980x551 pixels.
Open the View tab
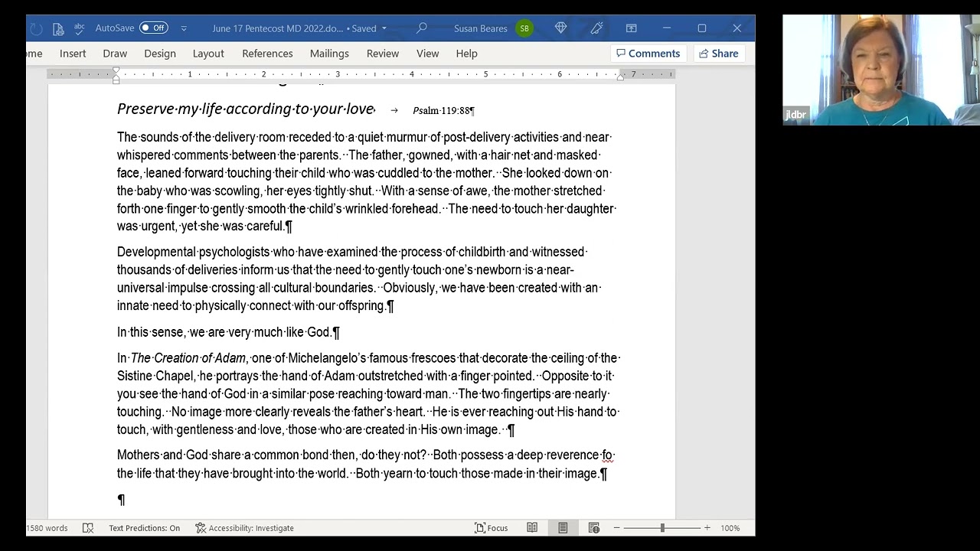pyautogui.click(x=427, y=54)
